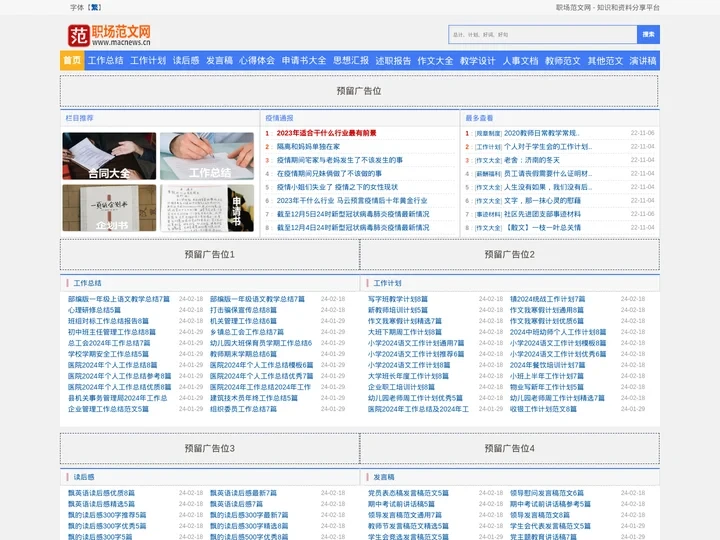Screen dimensions: 720x540
Task: Open article 隔离和妈妈单独在家
Action: 308,146
